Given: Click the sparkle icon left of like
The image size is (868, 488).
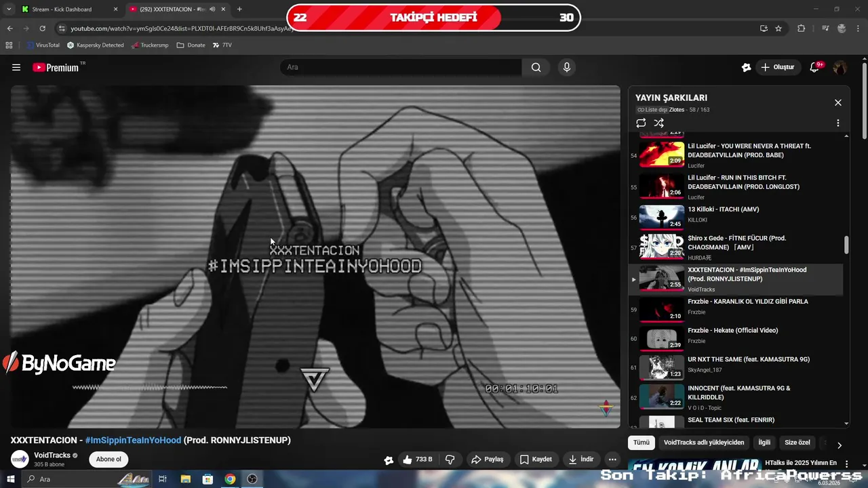Looking at the screenshot, I should (389, 460).
